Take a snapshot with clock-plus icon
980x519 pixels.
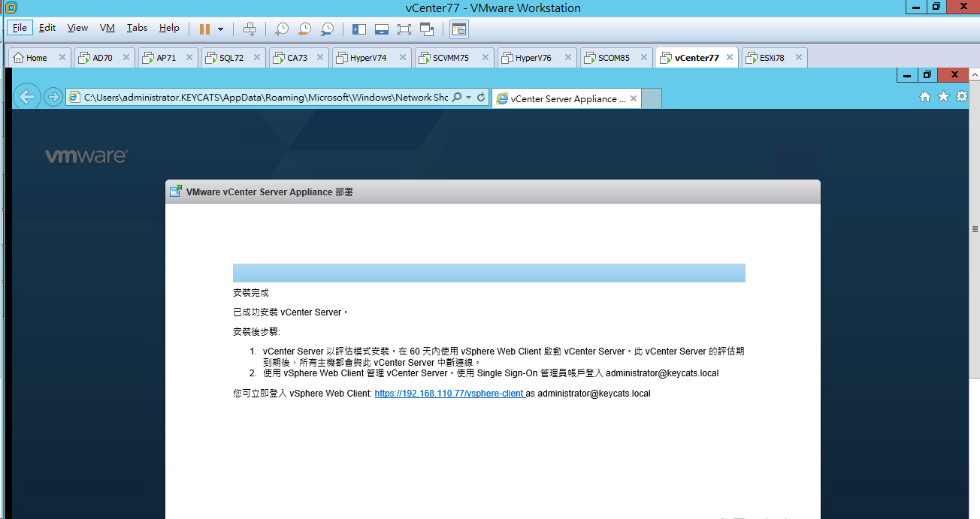(281, 29)
